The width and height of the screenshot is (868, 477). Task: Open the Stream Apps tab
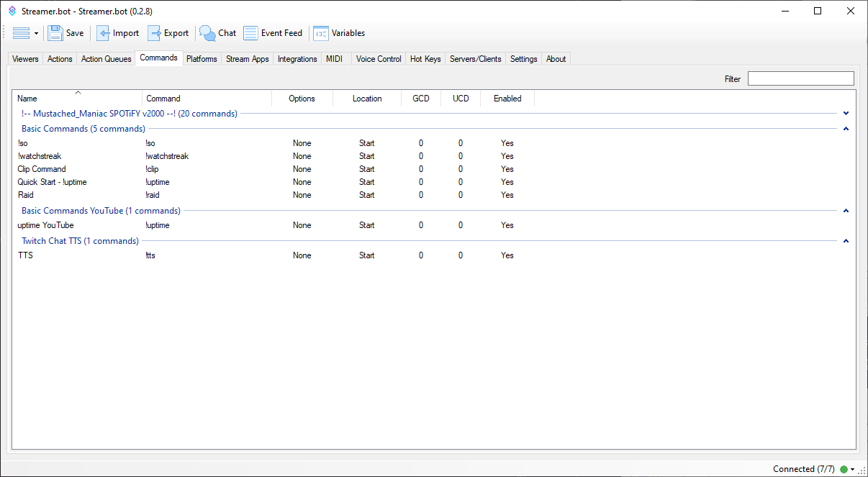tap(248, 59)
